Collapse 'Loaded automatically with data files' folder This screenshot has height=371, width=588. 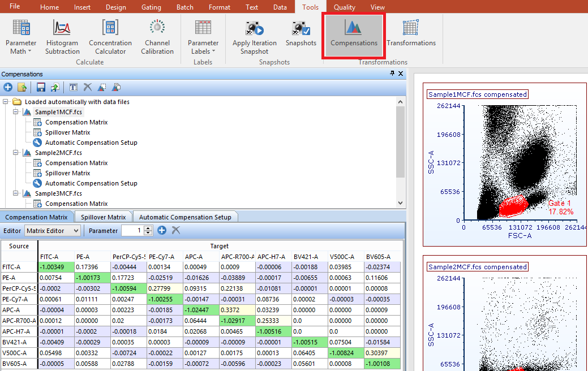tap(6, 102)
